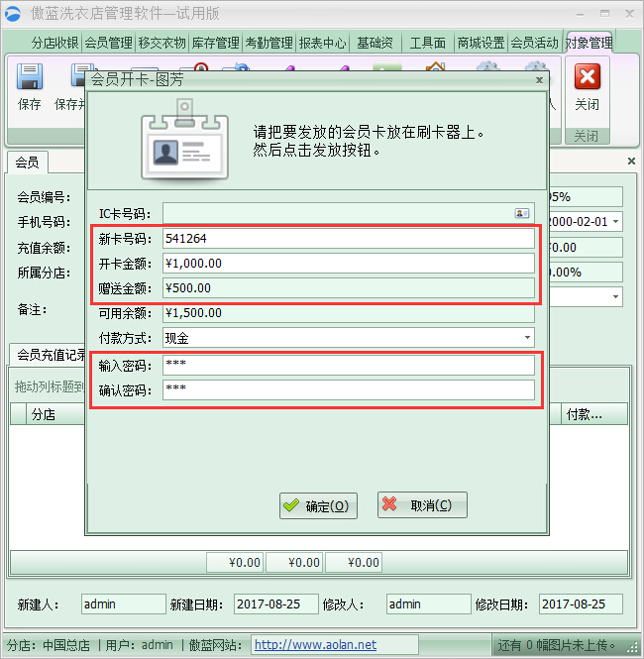Click the 确定(O) confirm button
Image resolution: width=644 pixels, height=659 pixels.
click(317, 505)
